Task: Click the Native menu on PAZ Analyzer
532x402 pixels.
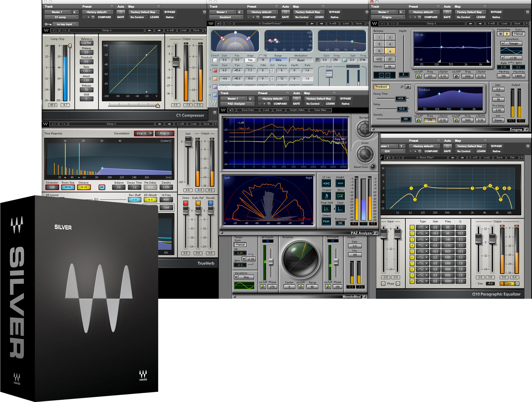Action: click(345, 104)
